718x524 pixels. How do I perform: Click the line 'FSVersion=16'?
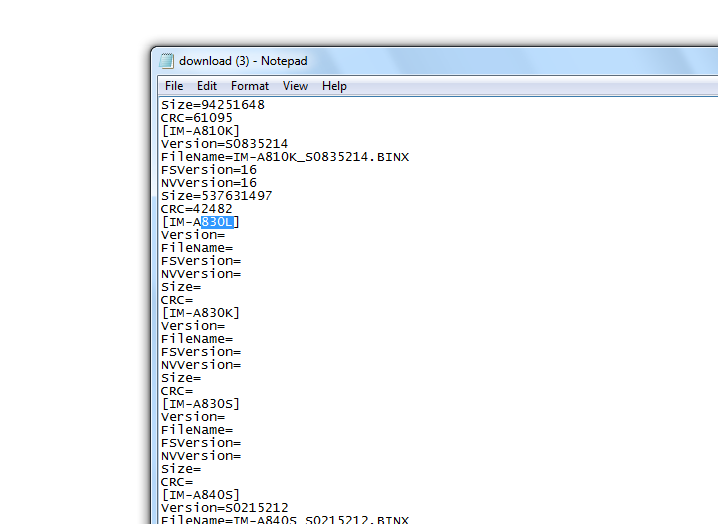coord(209,170)
